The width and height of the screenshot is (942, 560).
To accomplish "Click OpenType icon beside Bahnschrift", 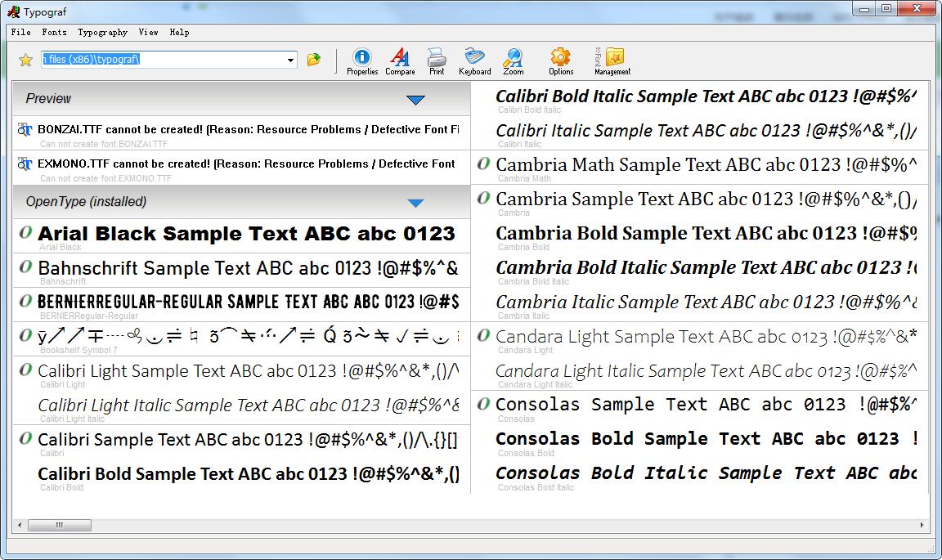I will point(25,267).
